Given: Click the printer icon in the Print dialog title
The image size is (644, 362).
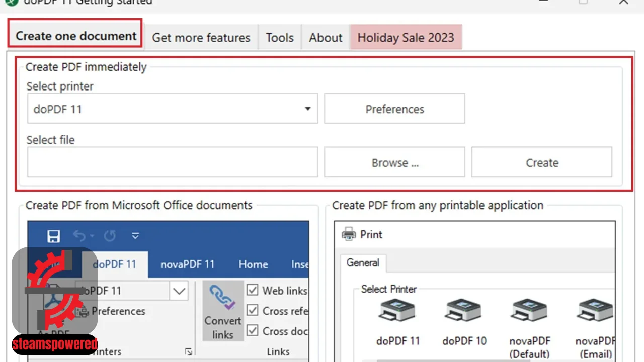Looking at the screenshot, I should pos(349,234).
